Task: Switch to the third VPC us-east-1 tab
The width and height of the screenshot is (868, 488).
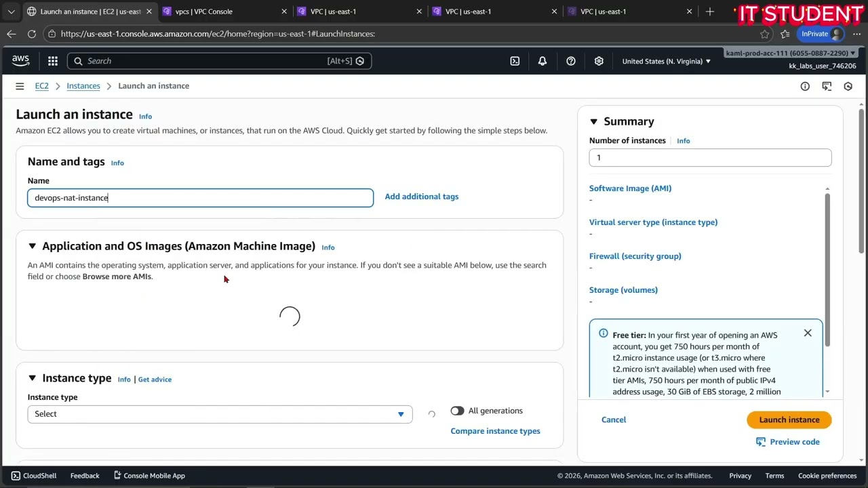Action: (x=631, y=12)
